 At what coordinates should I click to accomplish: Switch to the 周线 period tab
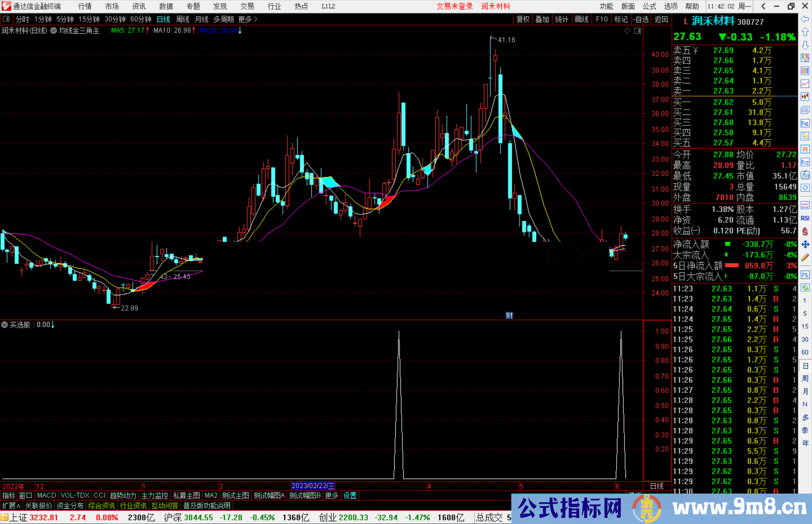[183, 19]
